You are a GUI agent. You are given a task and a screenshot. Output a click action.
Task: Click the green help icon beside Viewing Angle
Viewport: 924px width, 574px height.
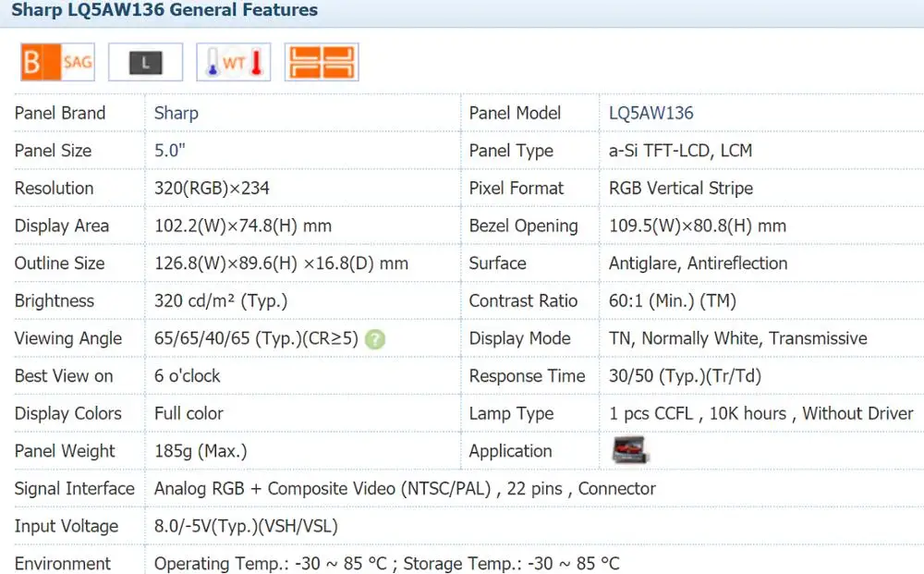tap(375, 339)
